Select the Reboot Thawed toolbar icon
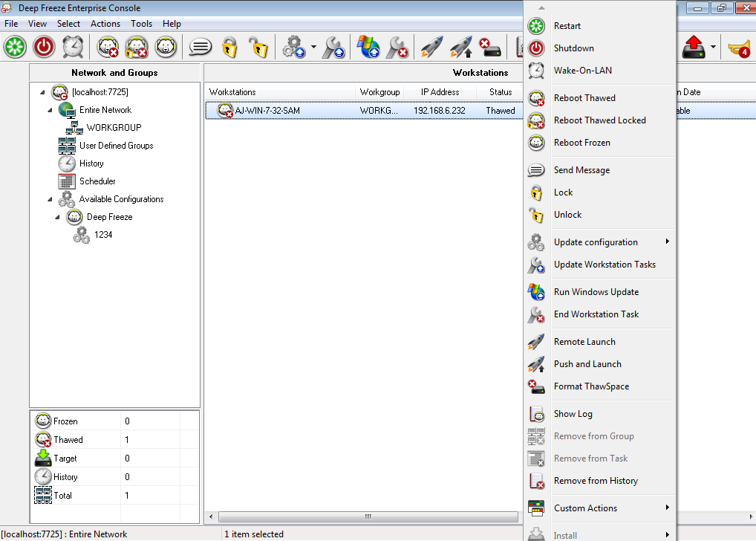Screen dimensions: 756x541 click(108, 47)
